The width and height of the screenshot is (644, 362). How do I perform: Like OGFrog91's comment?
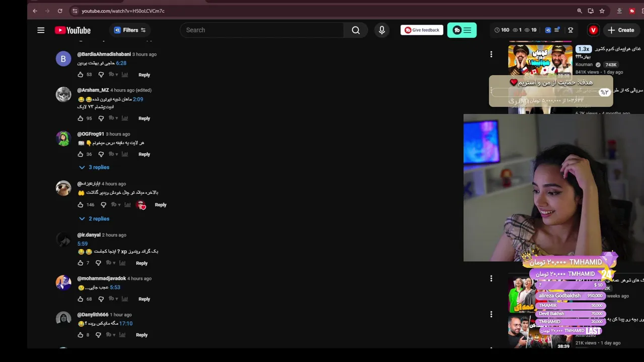80,154
